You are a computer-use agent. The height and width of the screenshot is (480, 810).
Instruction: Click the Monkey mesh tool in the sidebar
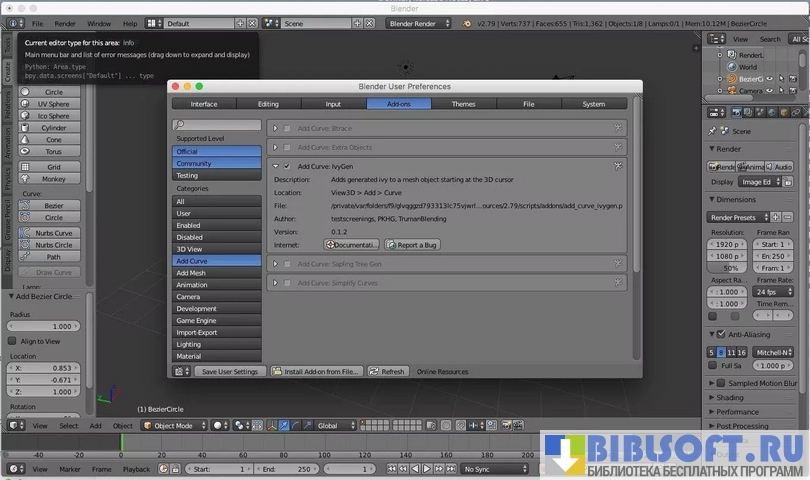[53, 178]
